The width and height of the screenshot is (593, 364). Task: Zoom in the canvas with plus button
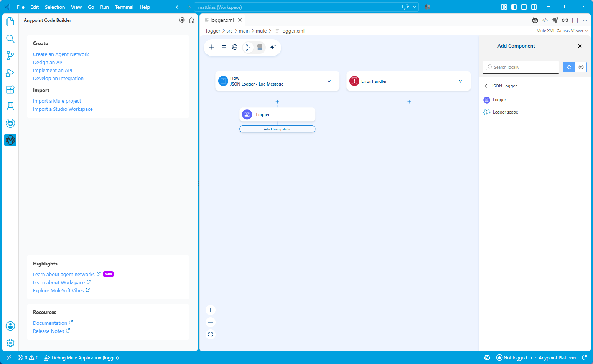tap(211, 310)
